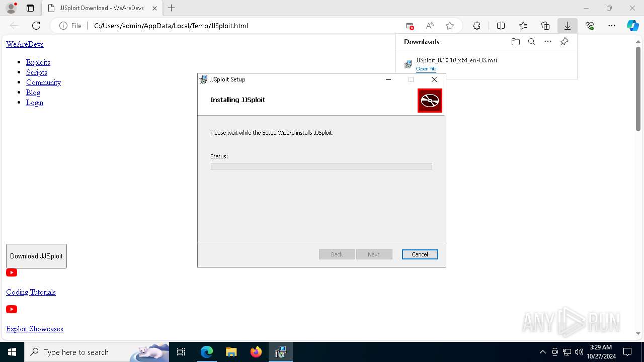This screenshot has width=644, height=362.
Task: Click the installer taskbar icon
Action: pyautogui.click(x=280, y=352)
